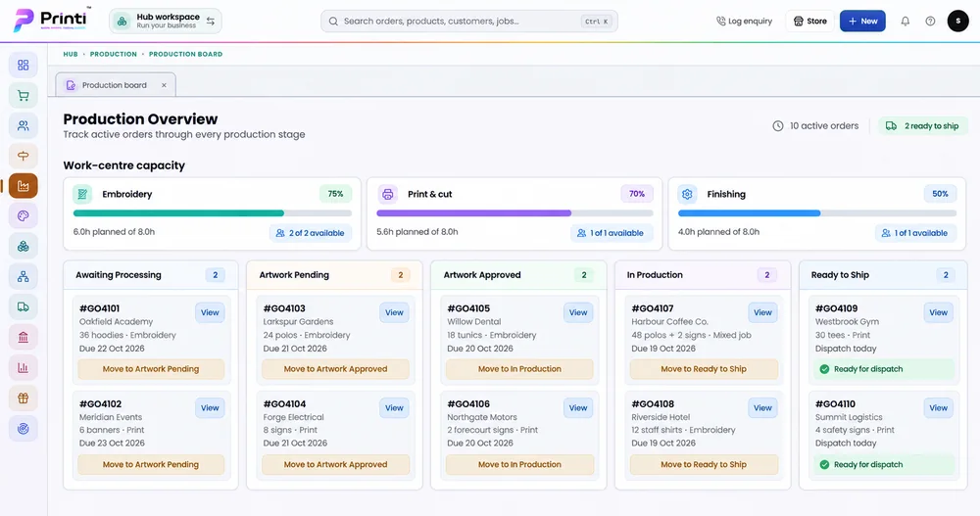Open the delivery truck sidebar icon
The image size is (980, 516).
click(24, 306)
